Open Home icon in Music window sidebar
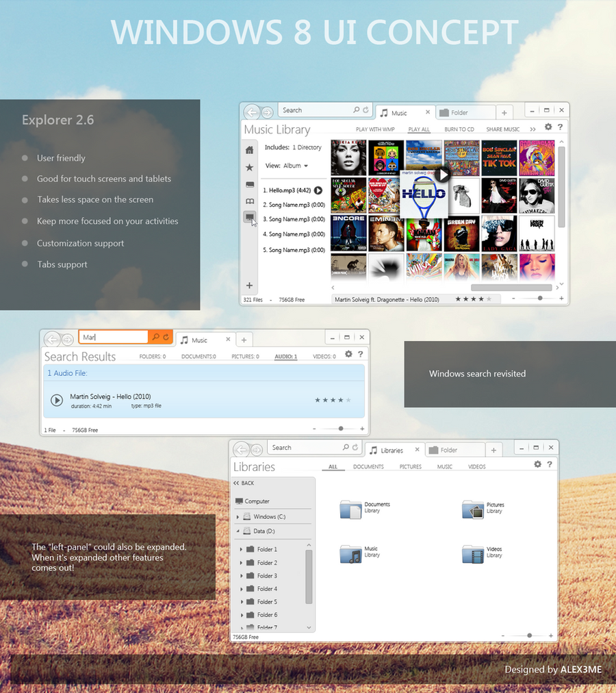The height and width of the screenshot is (693, 616). click(250, 150)
